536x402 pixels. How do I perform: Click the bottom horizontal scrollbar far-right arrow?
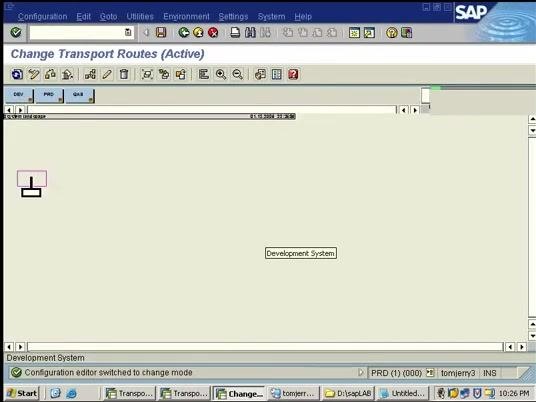(522, 347)
